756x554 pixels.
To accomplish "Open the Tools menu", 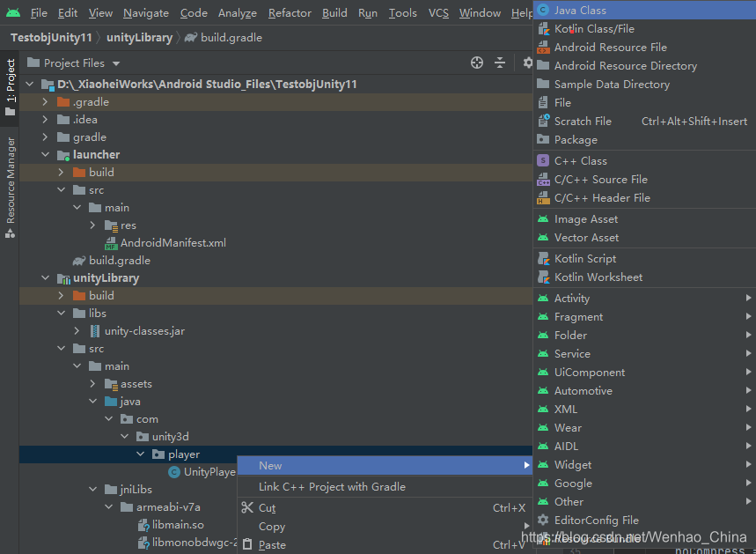I will coord(402,13).
